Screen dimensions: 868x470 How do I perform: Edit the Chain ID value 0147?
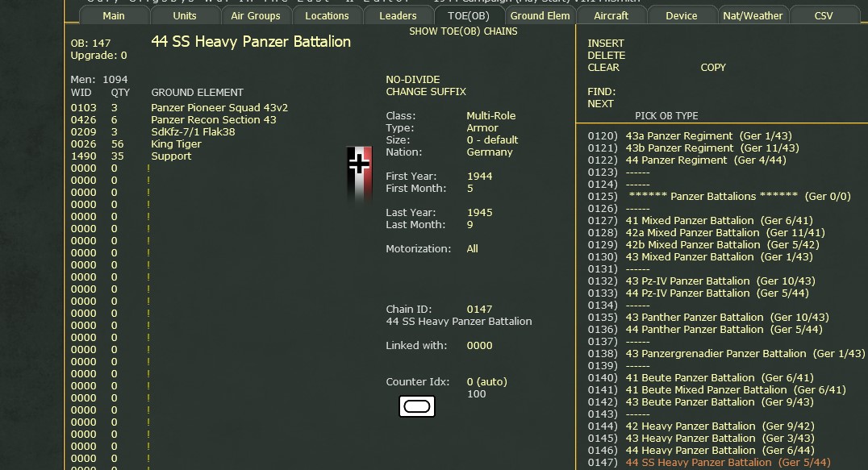pyautogui.click(x=479, y=310)
